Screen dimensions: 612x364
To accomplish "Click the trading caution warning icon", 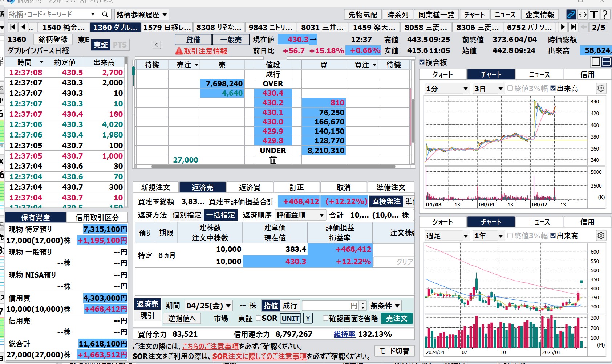I will click(179, 51).
